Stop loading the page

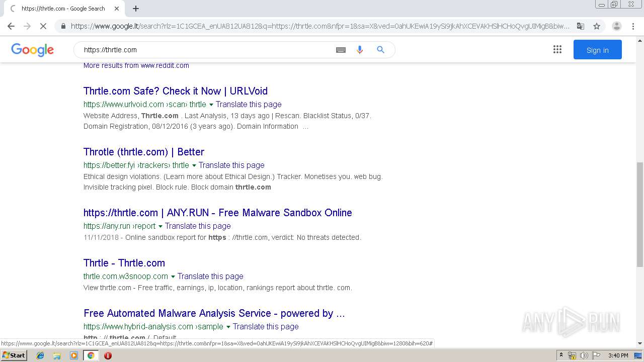[x=43, y=26]
